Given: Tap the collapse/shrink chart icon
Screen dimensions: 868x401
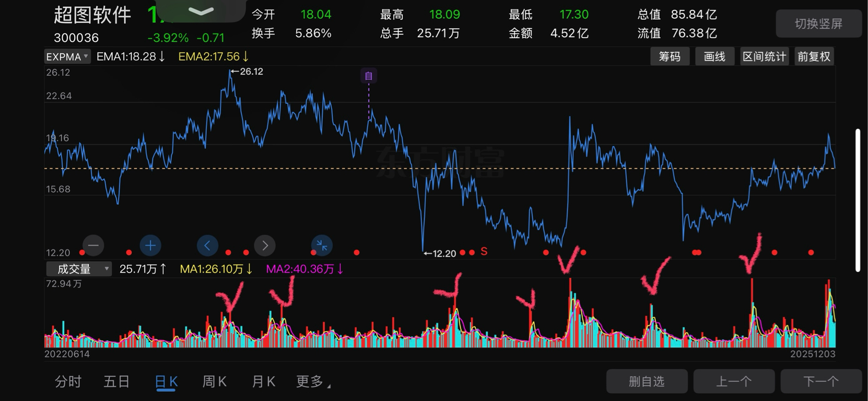Looking at the screenshot, I should [x=322, y=245].
